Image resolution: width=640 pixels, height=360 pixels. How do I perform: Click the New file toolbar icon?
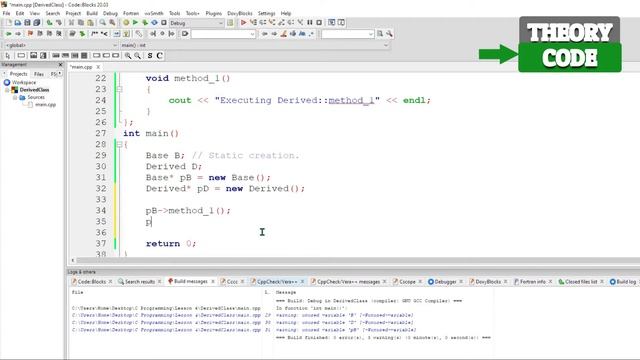(8, 23)
